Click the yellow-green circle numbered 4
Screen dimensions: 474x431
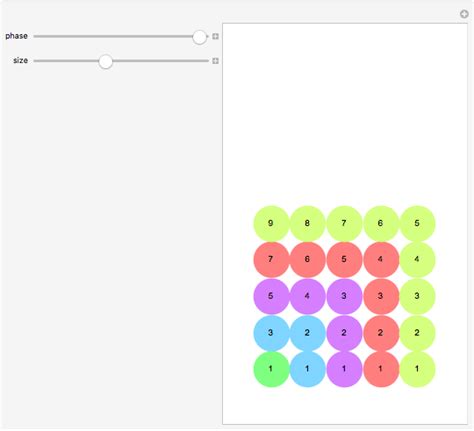click(417, 260)
